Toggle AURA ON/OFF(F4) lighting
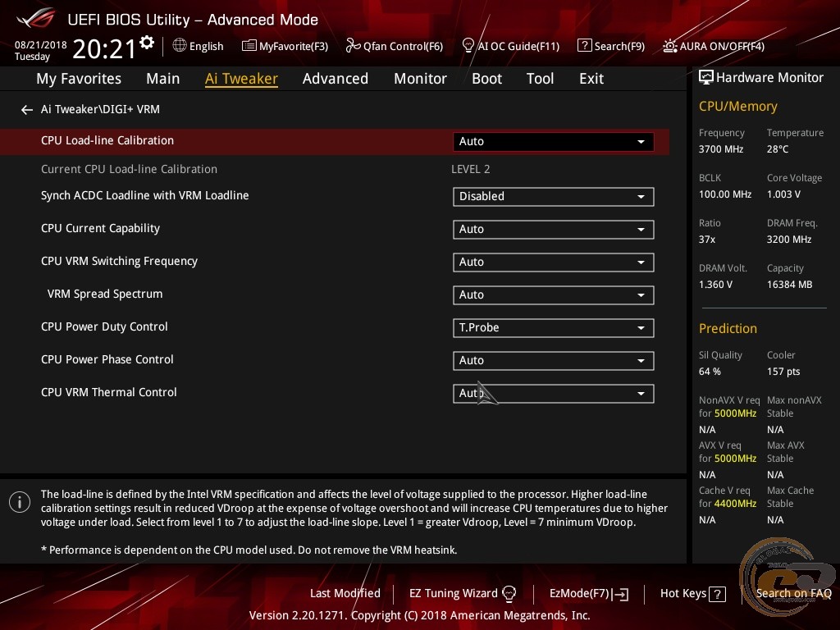Screen dimensions: 840x630 click(x=714, y=46)
